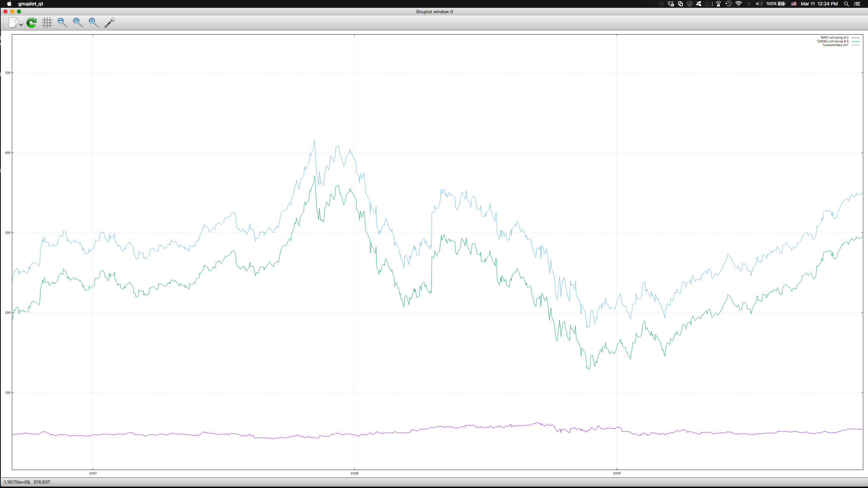
Task: Open the volume control in menu bar
Action: 759,4
